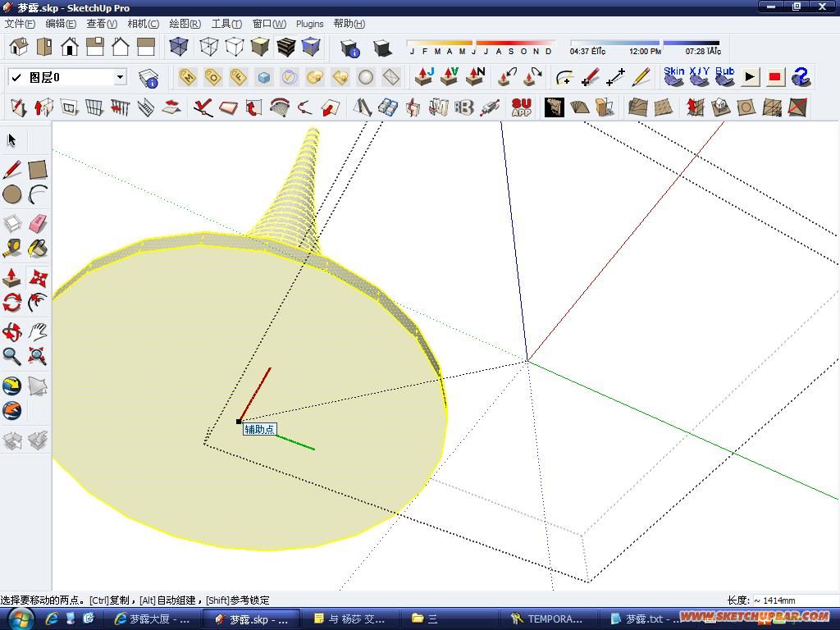The width and height of the screenshot is (840, 630).
Task: Click the yellow M tag icon
Action: 188,78
